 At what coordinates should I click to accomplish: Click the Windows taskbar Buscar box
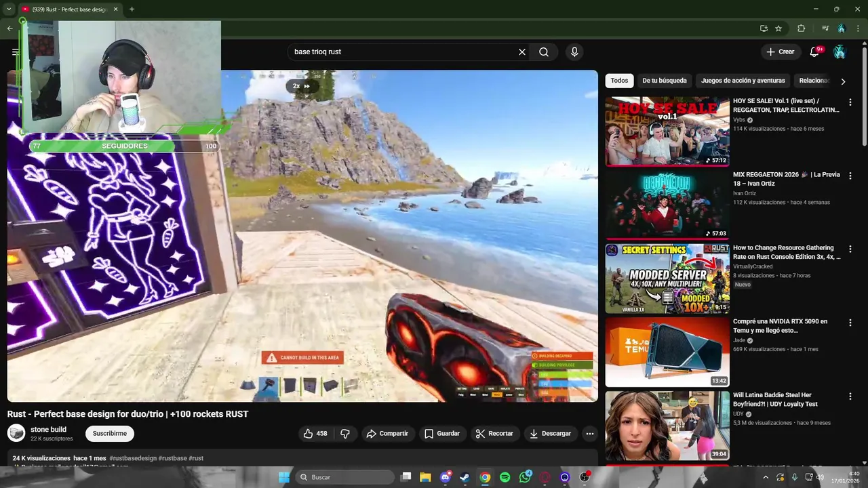(347, 477)
